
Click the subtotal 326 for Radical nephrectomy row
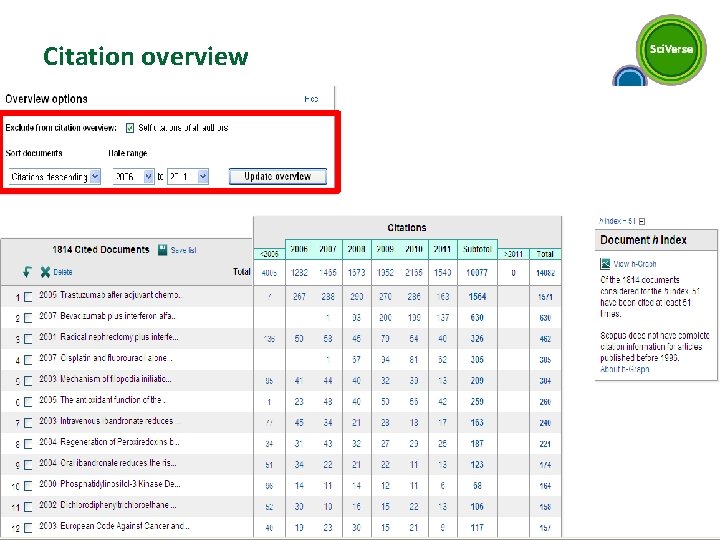(477, 338)
